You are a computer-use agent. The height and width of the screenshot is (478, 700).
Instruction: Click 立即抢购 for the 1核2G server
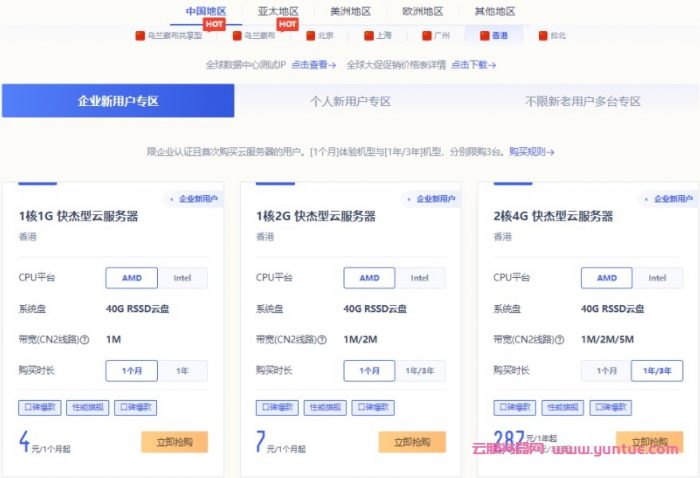click(411, 442)
